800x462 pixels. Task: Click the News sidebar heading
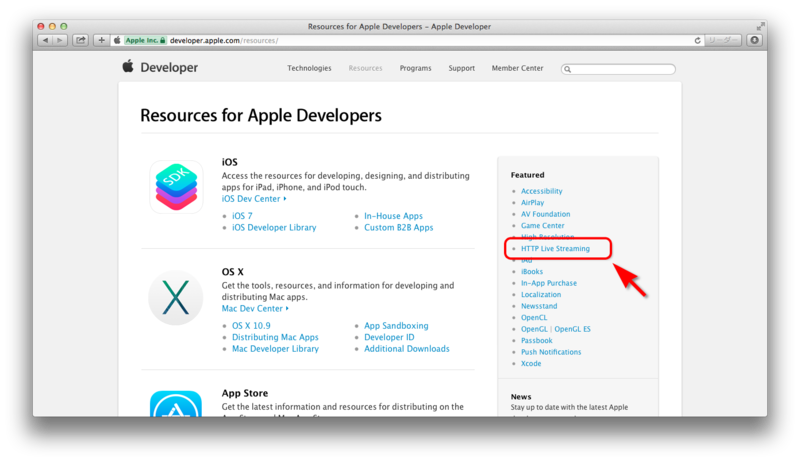521,397
